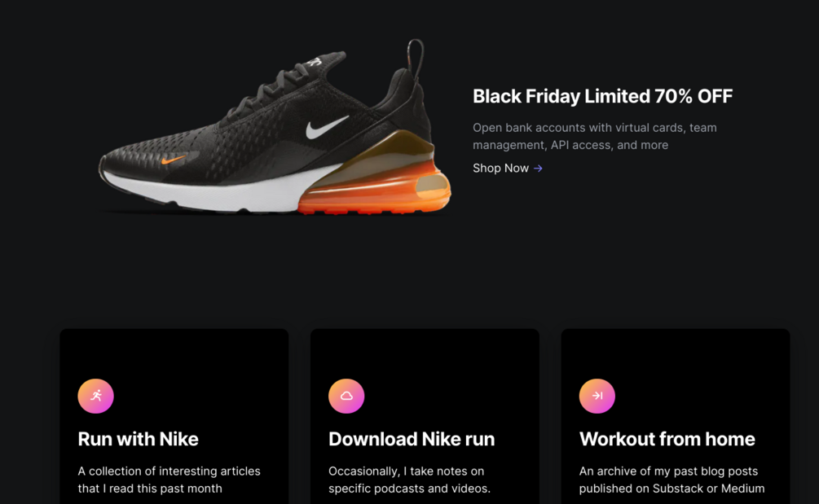The width and height of the screenshot is (819, 504).
Task: Click the running person icon
Action: tap(96, 396)
